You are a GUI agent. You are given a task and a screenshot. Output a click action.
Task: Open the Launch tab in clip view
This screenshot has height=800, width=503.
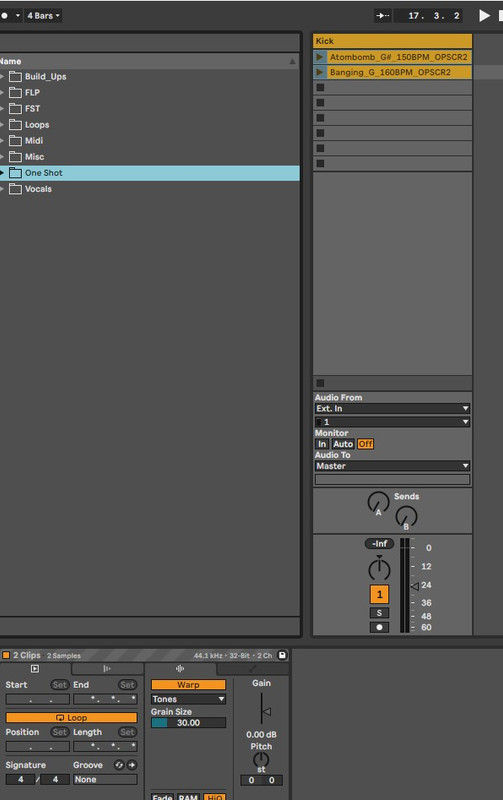107,668
